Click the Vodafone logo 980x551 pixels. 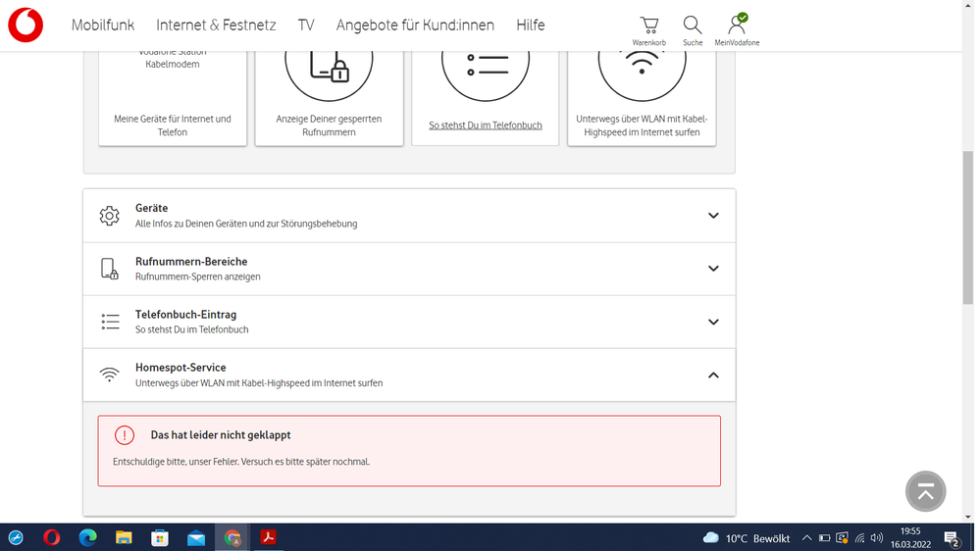point(26,25)
